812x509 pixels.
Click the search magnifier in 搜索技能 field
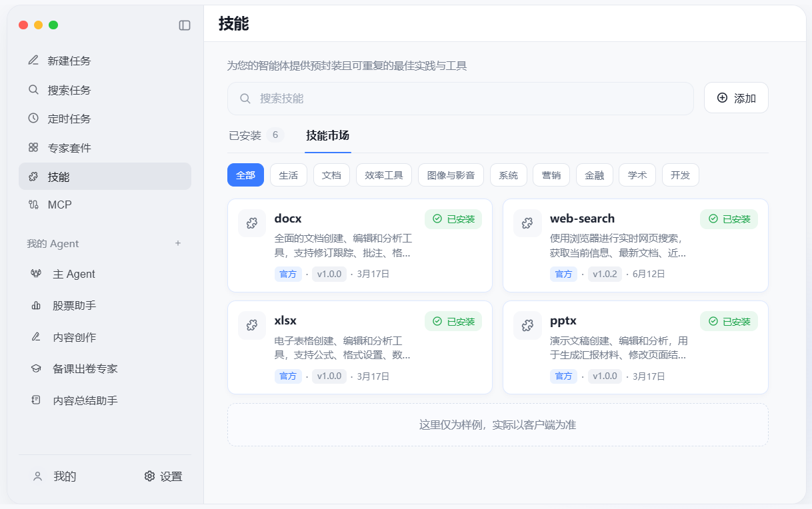(x=245, y=99)
